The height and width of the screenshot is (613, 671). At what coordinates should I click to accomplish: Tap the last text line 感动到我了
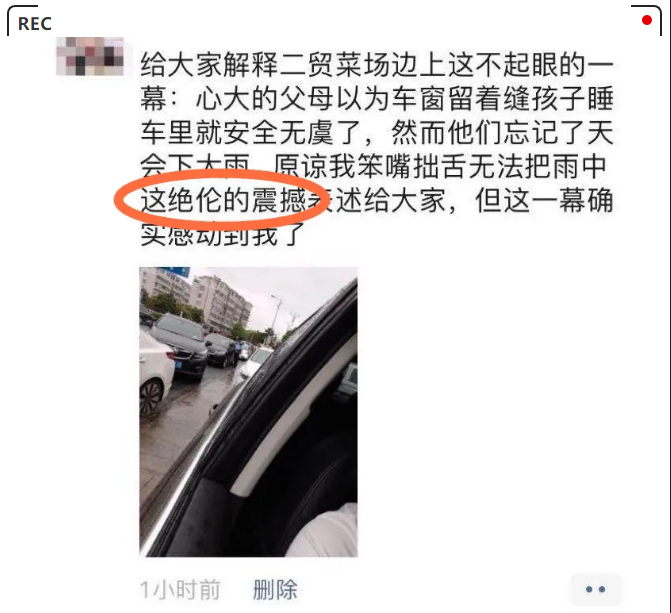[x=223, y=235]
